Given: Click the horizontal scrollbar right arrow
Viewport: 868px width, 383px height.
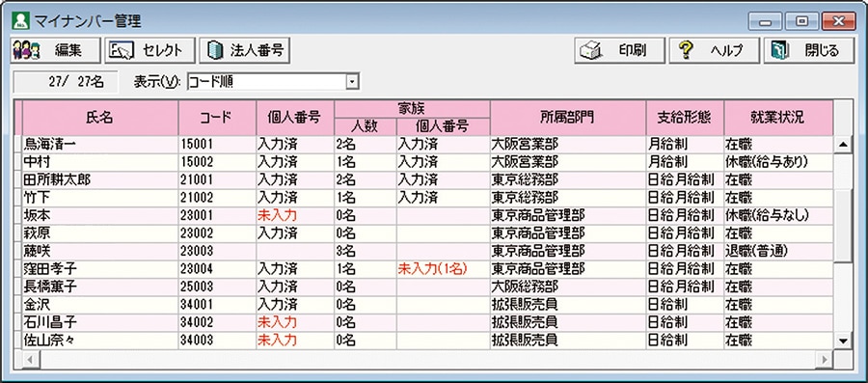Looking at the screenshot, I should (x=825, y=359).
